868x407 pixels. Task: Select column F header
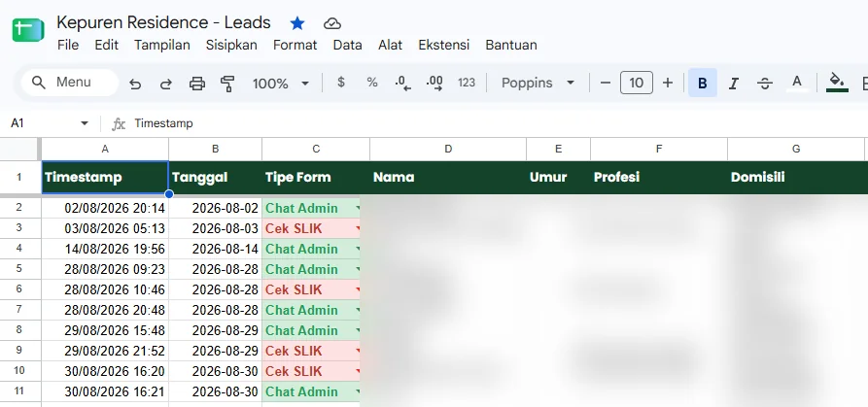(659, 149)
